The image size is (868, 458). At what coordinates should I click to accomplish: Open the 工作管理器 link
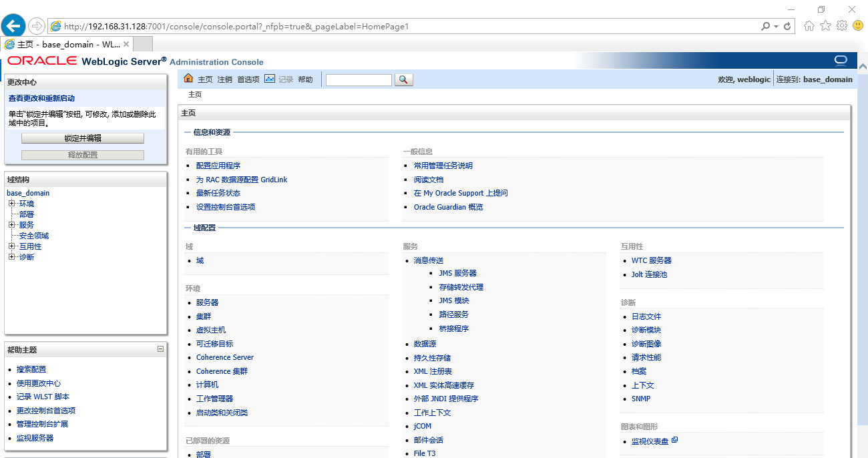(215, 399)
